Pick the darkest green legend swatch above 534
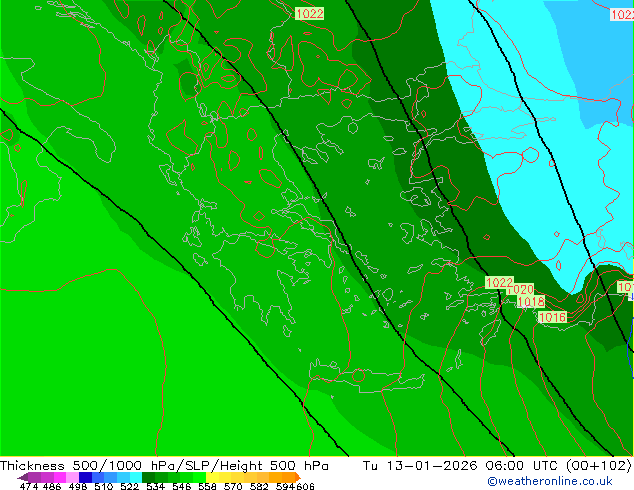The width and height of the screenshot is (634, 490). coord(148,477)
